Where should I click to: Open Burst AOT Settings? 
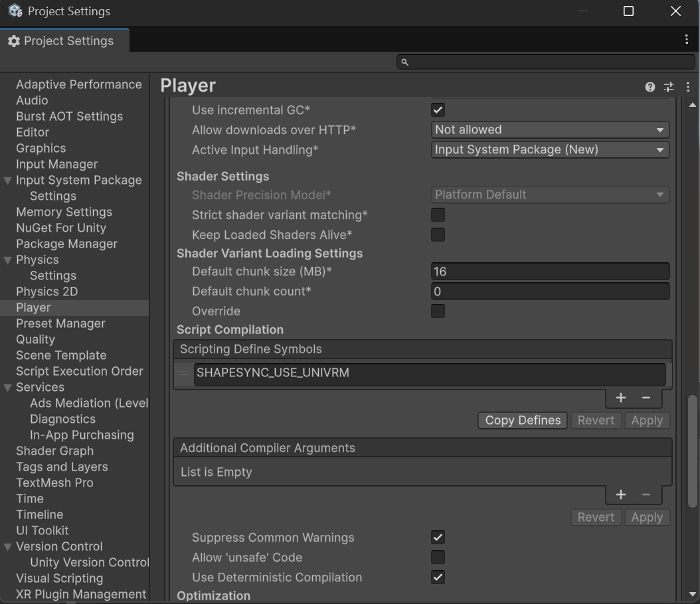click(x=69, y=116)
